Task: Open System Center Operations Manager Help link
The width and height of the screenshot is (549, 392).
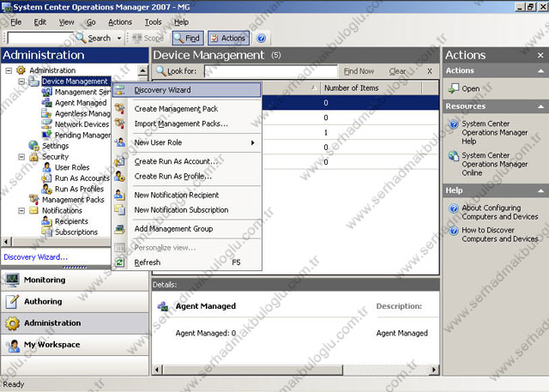Action: click(494, 132)
